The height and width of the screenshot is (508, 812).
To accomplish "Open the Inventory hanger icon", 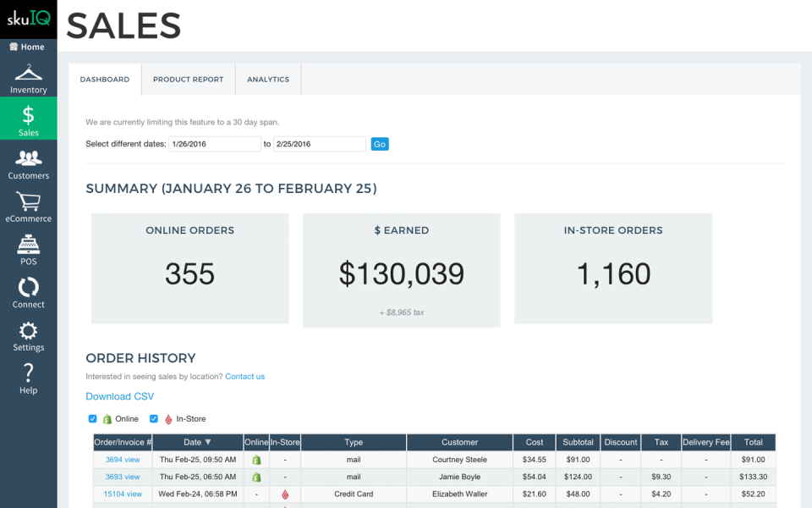I will point(28,73).
